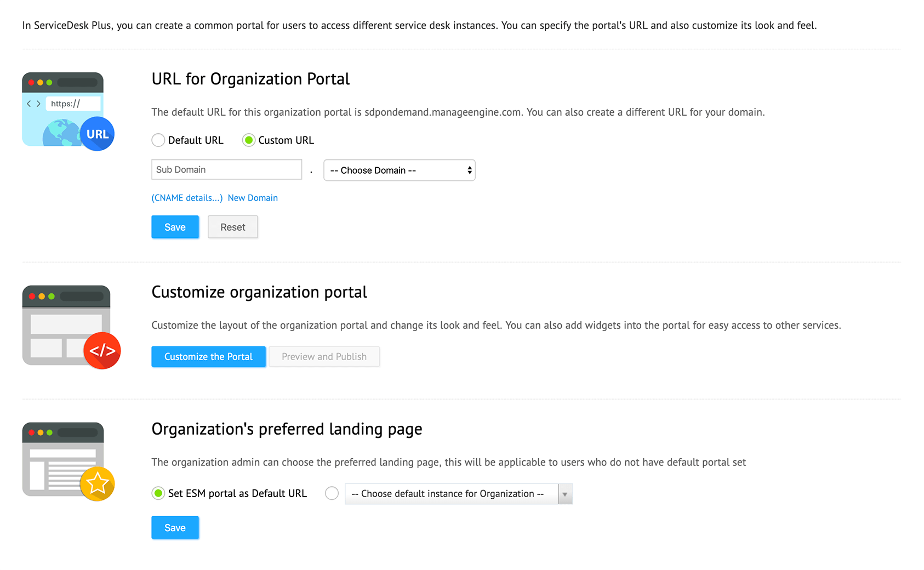Screen dimensions: 924x570
Task: Open the Choose default instance for Organization dropdown
Action: (x=450, y=493)
